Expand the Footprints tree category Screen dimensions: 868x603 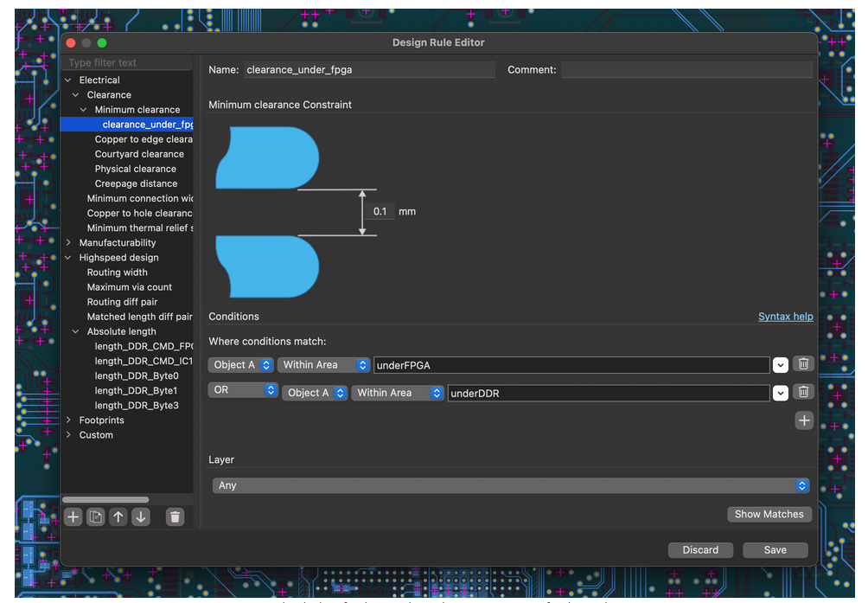tap(68, 420)
